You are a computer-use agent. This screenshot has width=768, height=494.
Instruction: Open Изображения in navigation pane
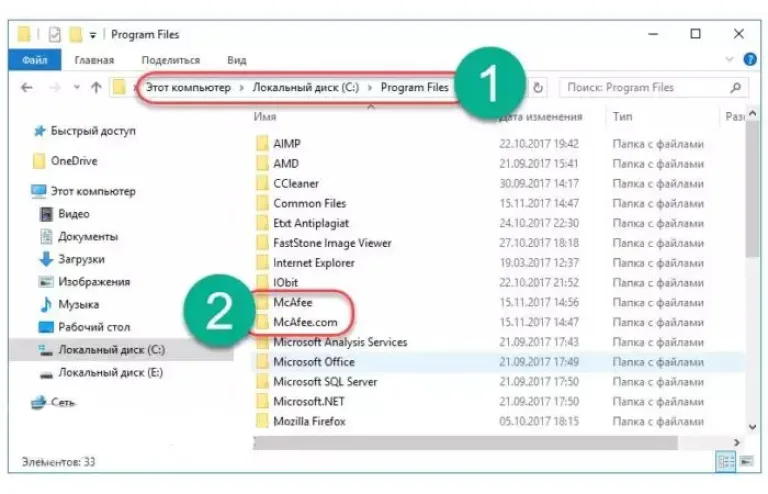pos(94,282)
